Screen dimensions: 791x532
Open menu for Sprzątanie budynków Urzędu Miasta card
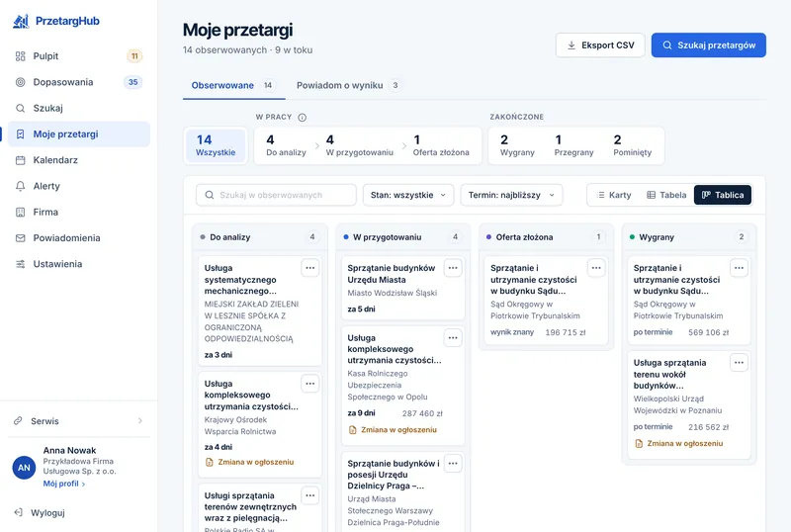(453, 268)
